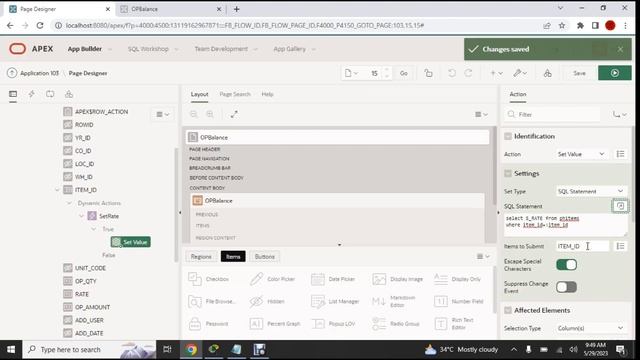640x360 pixels.
Task: Click the taskbar search box
Action: click(89, 349)
